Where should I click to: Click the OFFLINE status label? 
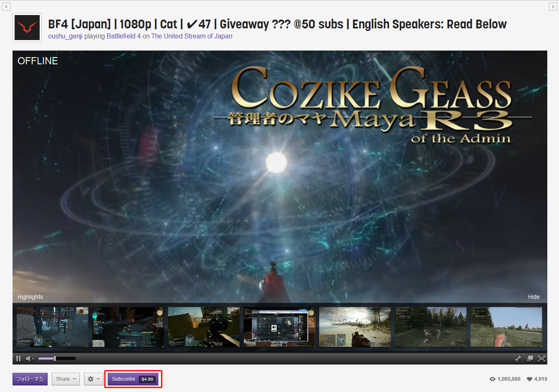(x=38, y=61)
